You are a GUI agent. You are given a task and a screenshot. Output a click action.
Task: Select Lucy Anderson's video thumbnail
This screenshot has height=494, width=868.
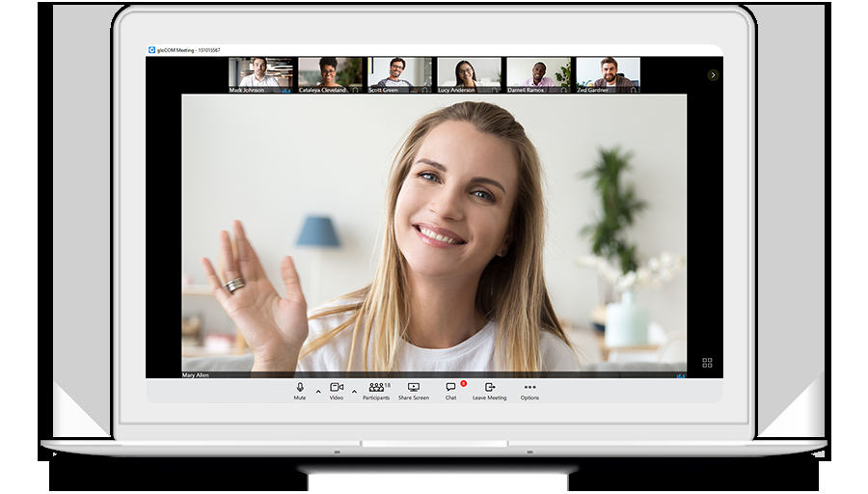coord(469,73)
